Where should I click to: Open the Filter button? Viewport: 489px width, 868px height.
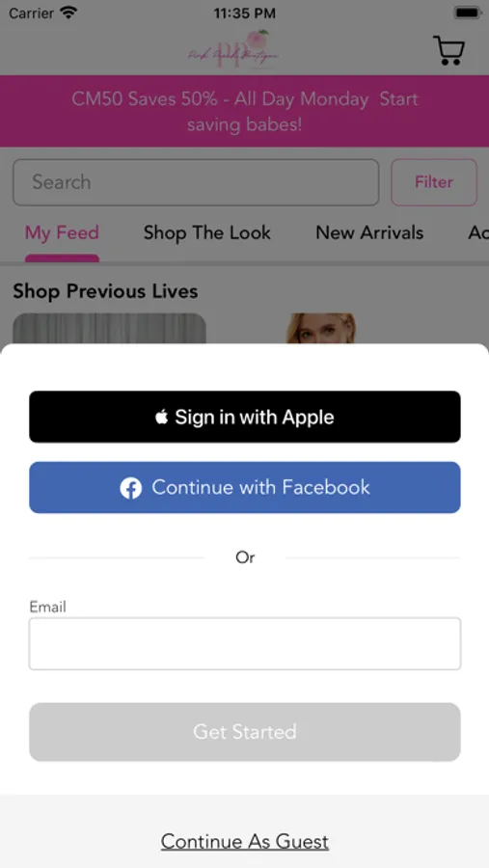434,182
